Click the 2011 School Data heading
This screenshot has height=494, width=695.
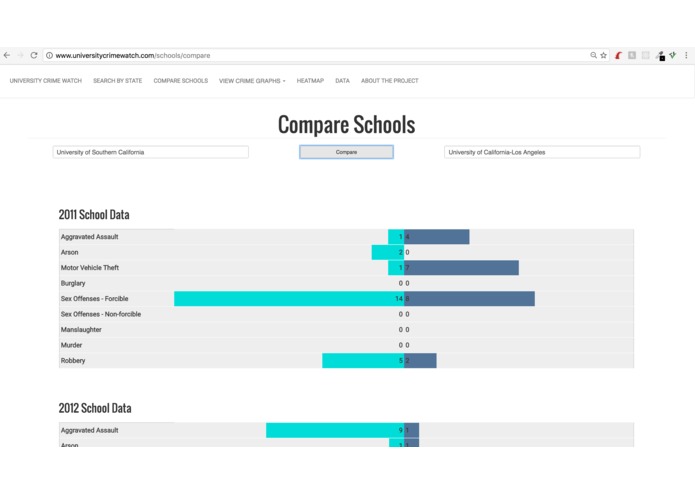pyautogui.click(x=94, y=215)
